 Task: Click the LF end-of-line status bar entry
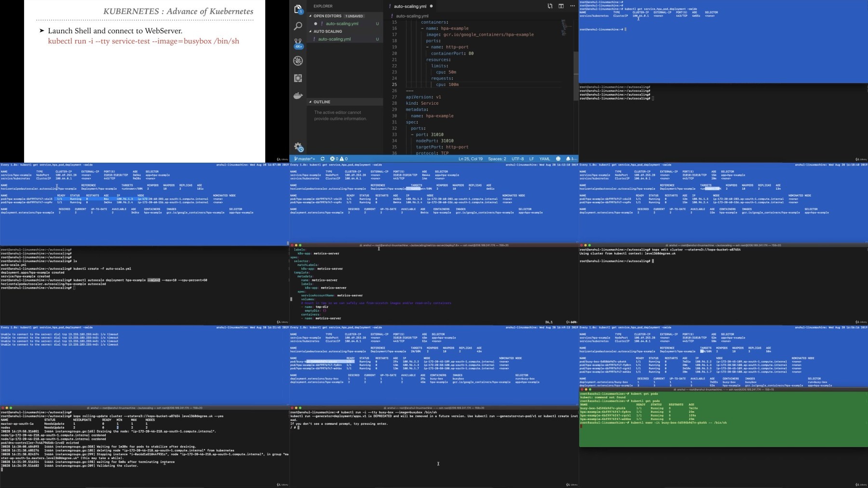531,159
